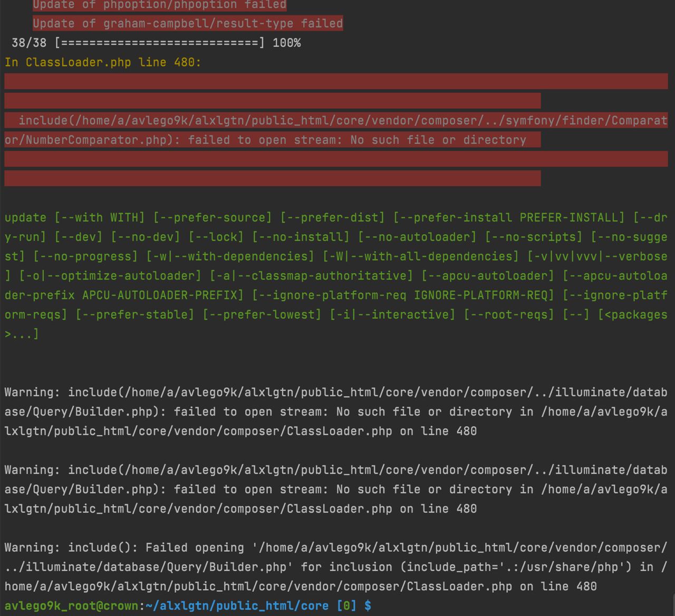
Task: Click the [--prefer-install PREFER-INSTALL] option
Action: 509,217
